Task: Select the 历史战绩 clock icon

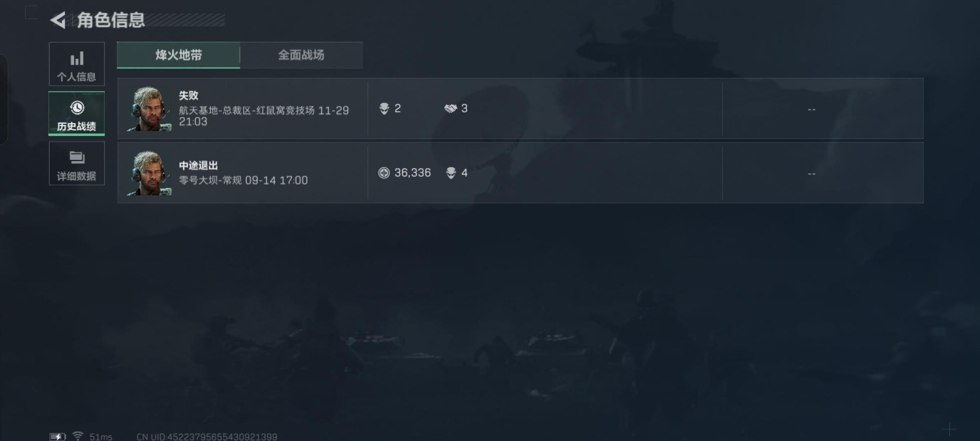Action: click(77, 108)
